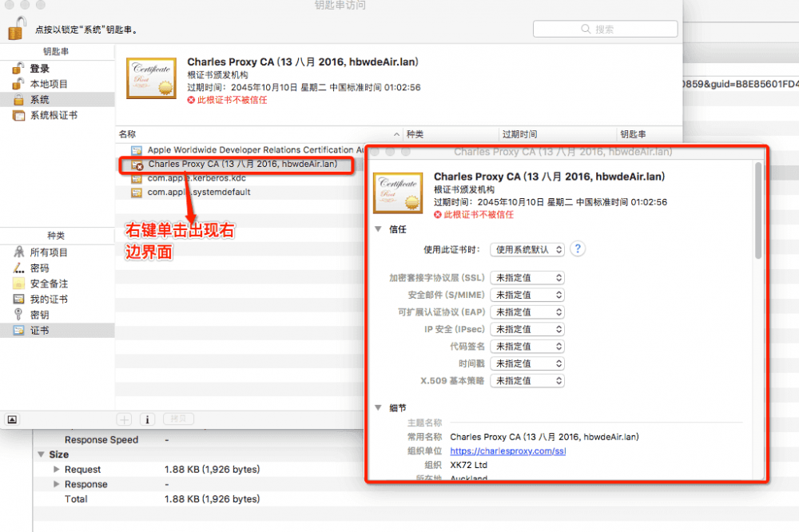Click the bottom-left panel toggle icon

[12, 419]
